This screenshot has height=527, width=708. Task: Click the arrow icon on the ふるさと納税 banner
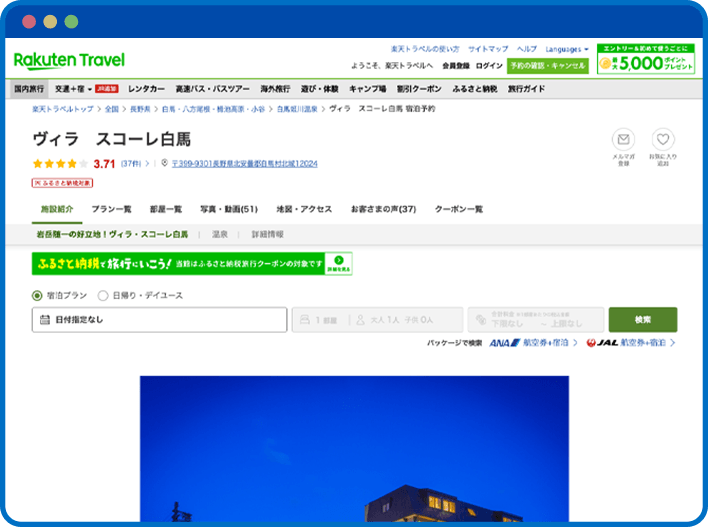click(x=339, y=260)
